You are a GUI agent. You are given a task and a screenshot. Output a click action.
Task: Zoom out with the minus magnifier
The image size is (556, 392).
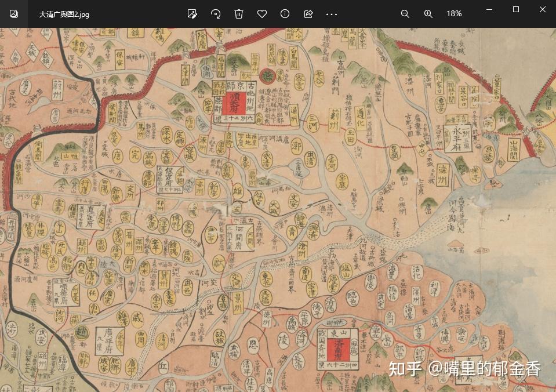pyautogui.click(x=405, y=14)
